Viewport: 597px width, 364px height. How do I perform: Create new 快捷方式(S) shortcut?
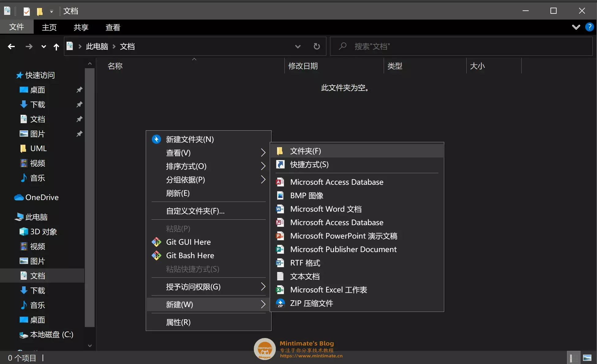[x=357, y=165]
